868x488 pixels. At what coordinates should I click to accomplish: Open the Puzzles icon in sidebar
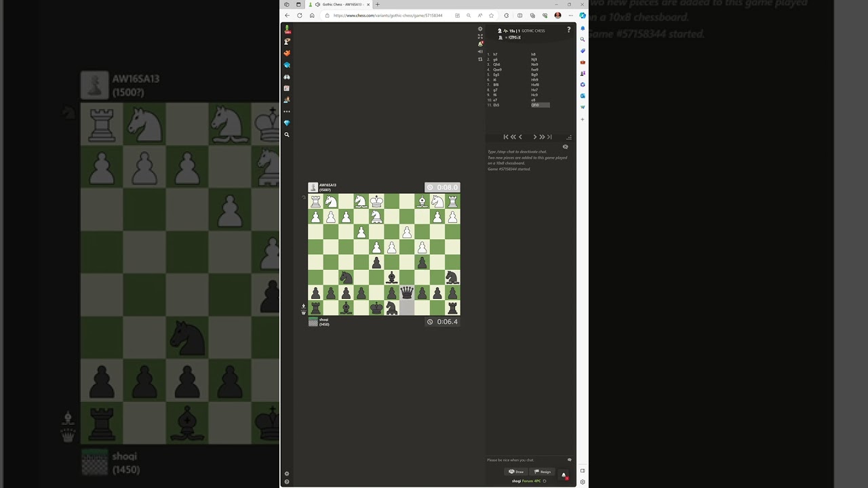(287, 53)
